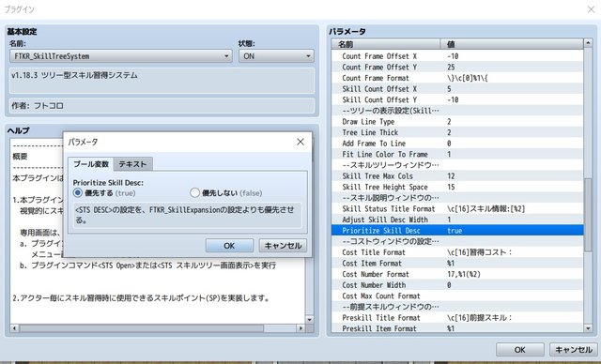This screenshot has height=364, width=601.
Task: Click the 名前 column header in parameters
Action: click(386, 44)
